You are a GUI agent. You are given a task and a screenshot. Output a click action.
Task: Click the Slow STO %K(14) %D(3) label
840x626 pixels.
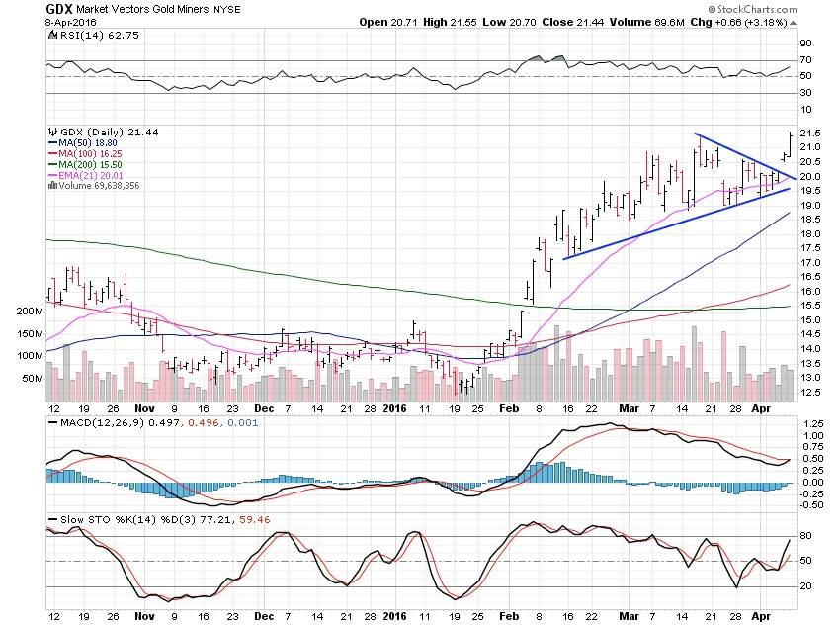point(128,520)
